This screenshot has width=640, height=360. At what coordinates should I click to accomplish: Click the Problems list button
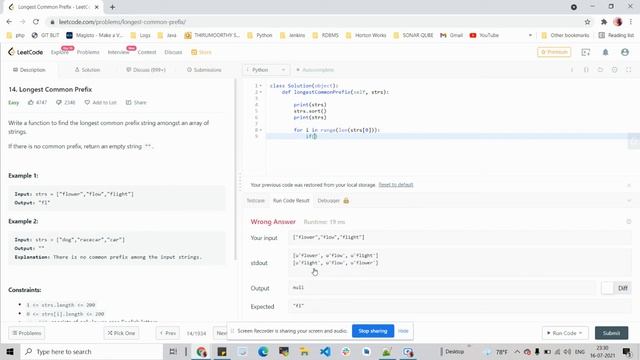click(27, 333)
